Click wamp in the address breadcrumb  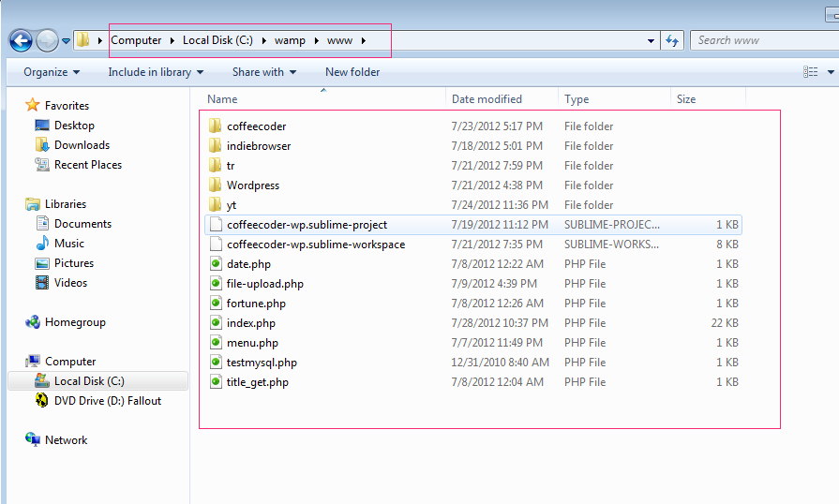(290, 40)
